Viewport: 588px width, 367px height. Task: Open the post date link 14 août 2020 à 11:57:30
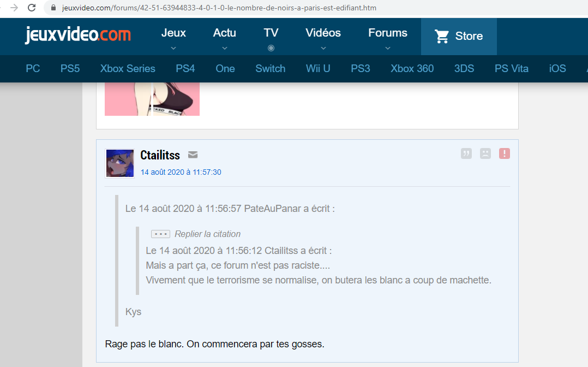point(181,172)
